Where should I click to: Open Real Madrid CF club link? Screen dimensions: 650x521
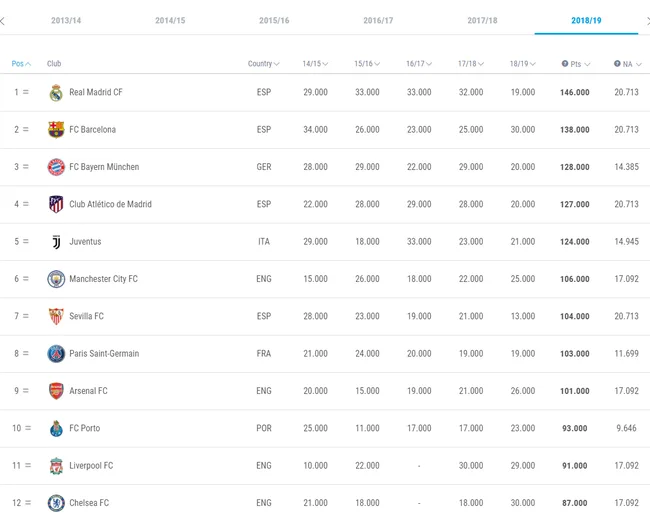coord(96,92)
